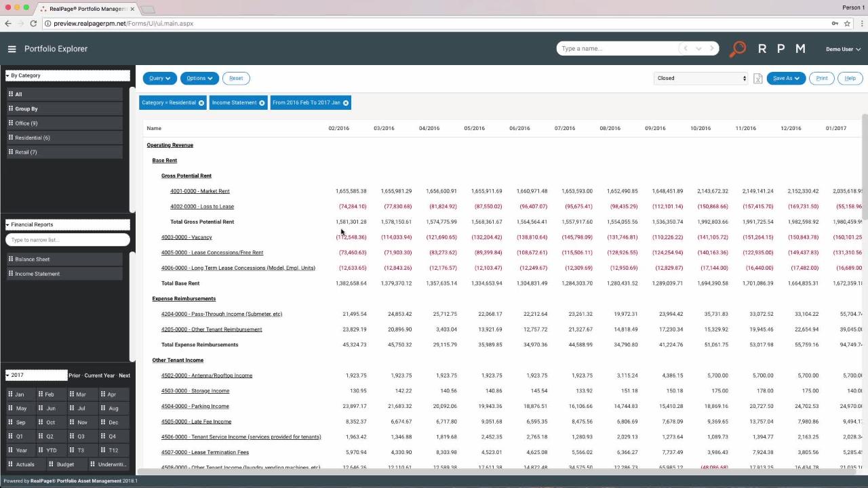
Task: Choose T12 period
Action: click(113, 450)
